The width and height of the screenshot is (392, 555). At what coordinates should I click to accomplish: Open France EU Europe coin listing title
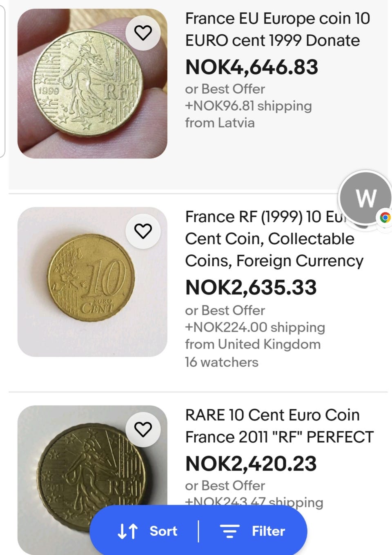[x=277, y=29]
